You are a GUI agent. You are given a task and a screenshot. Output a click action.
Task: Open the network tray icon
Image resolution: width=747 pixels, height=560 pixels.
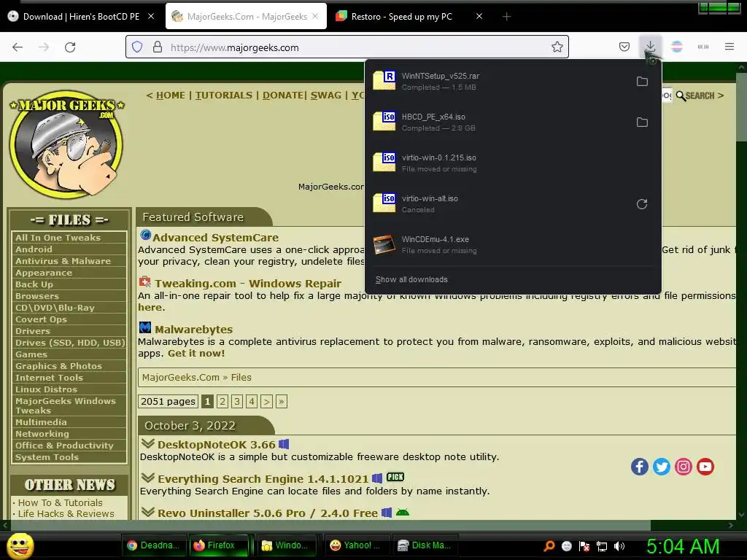[x=602, y=546]
